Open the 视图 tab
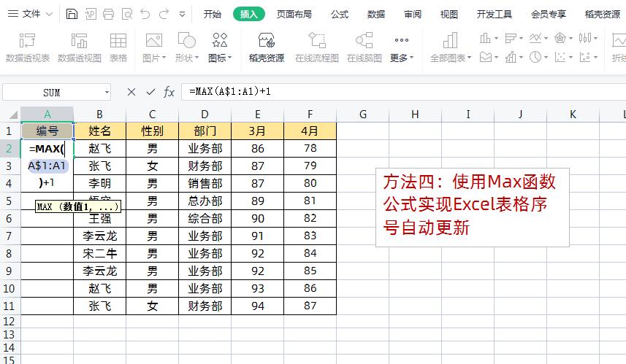This screenshot has height=364, width=626. [x=448, y=15]
